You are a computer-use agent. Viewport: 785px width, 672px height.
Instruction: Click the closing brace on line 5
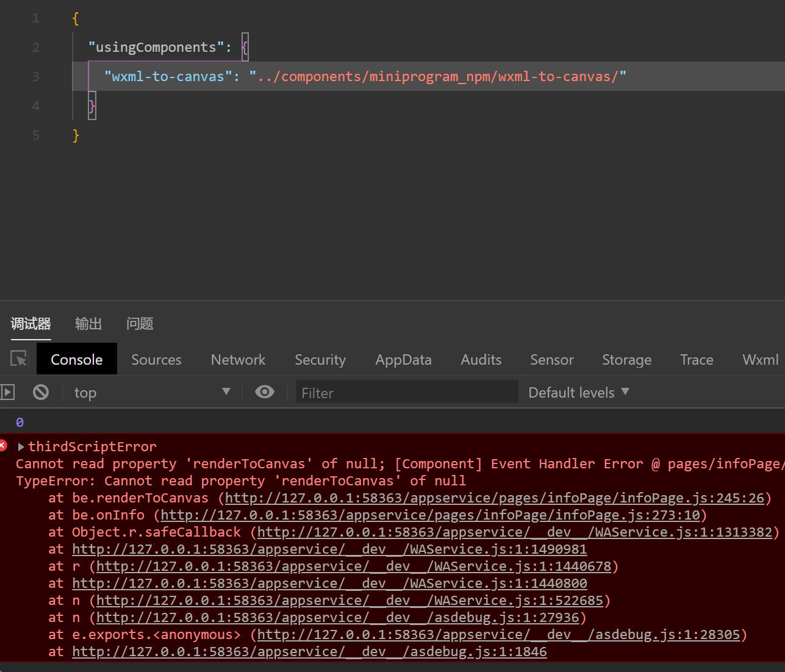[x=76, y=135]
